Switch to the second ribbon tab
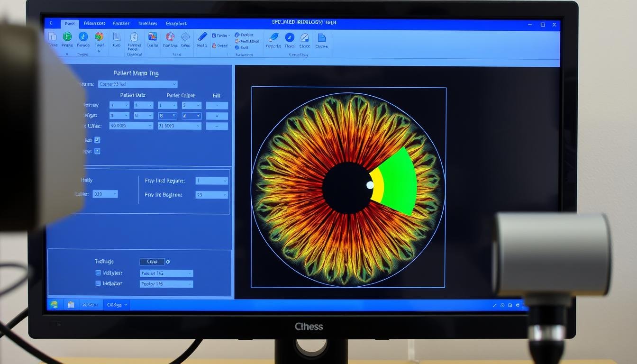Viewport: 637px width, 364px height. [x=94, y=23]
